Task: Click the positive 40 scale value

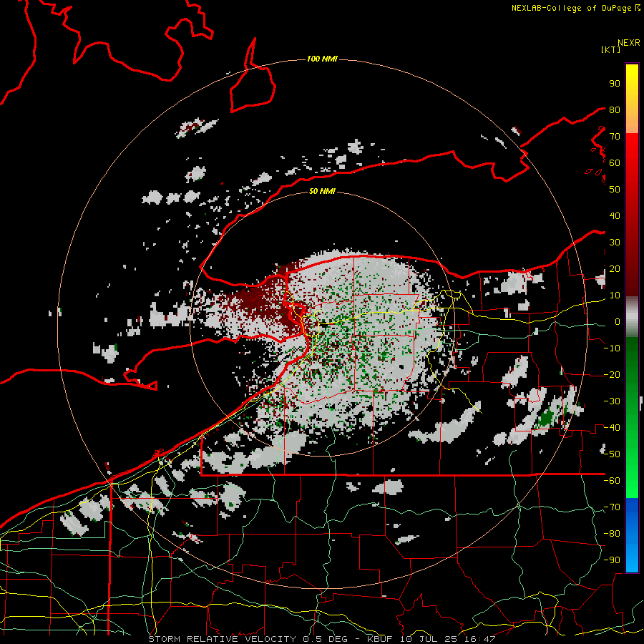Action: 615,215
